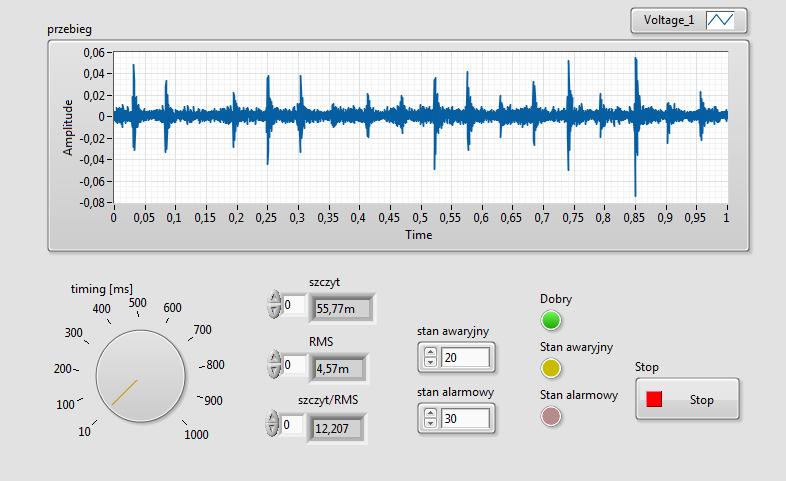Click the timing knob dial
This screenshot has width=786, height=481.
coord(140,376)
